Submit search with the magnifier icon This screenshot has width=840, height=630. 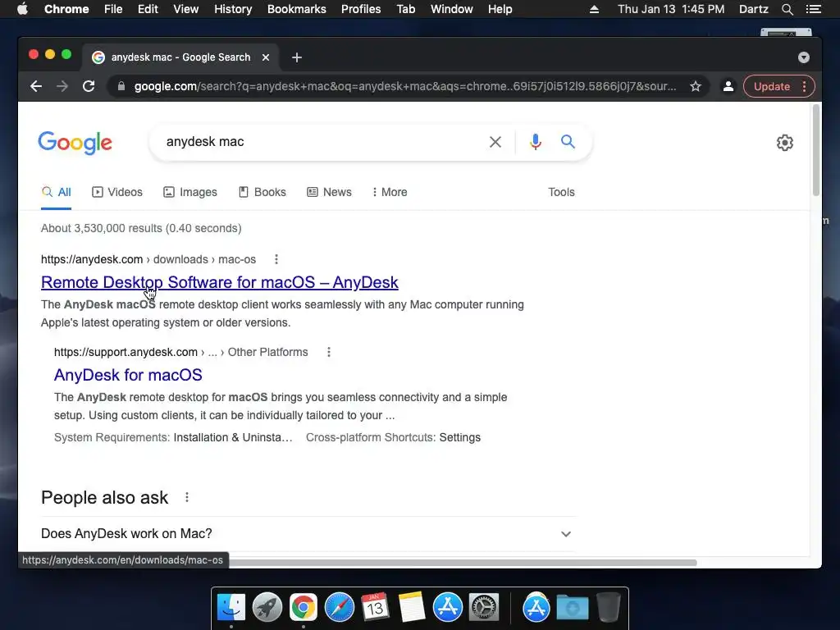568,142
